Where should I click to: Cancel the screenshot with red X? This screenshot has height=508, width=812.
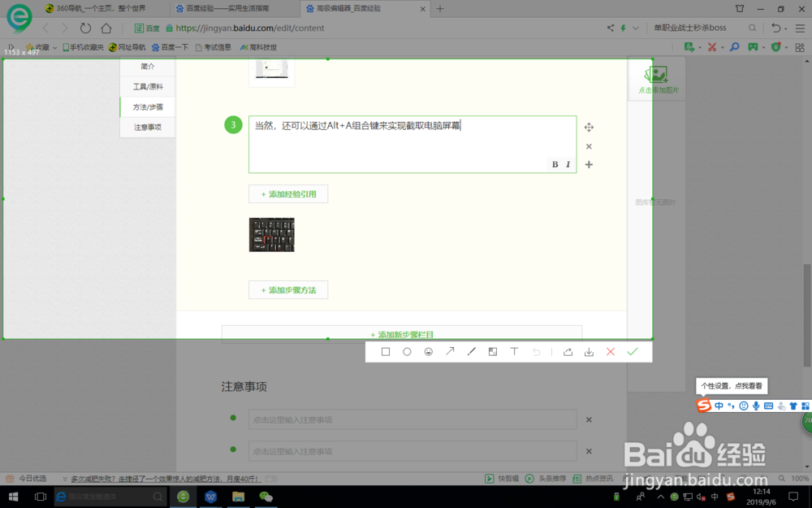[x=611, y=352]
